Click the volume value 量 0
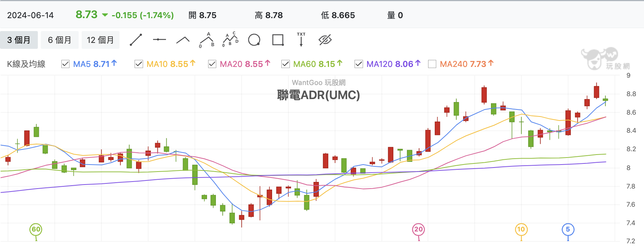Viewport: 644px width, 247px height. [395, 15]
